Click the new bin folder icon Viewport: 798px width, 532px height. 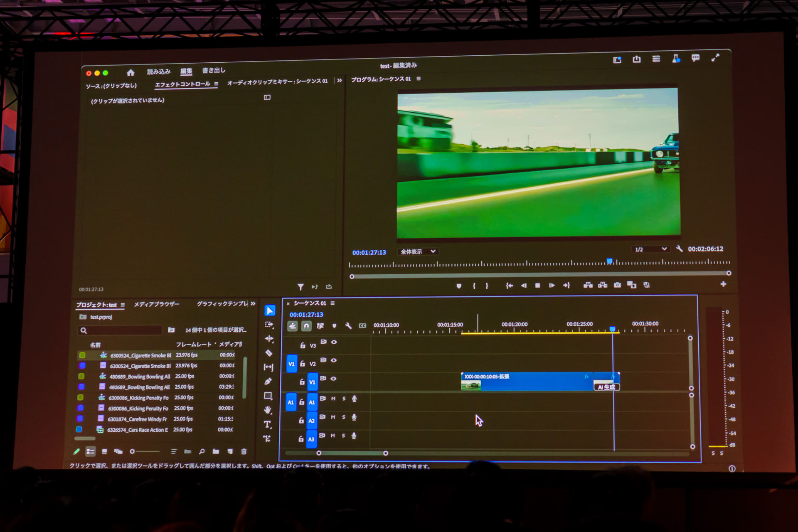tap(216, 452)
